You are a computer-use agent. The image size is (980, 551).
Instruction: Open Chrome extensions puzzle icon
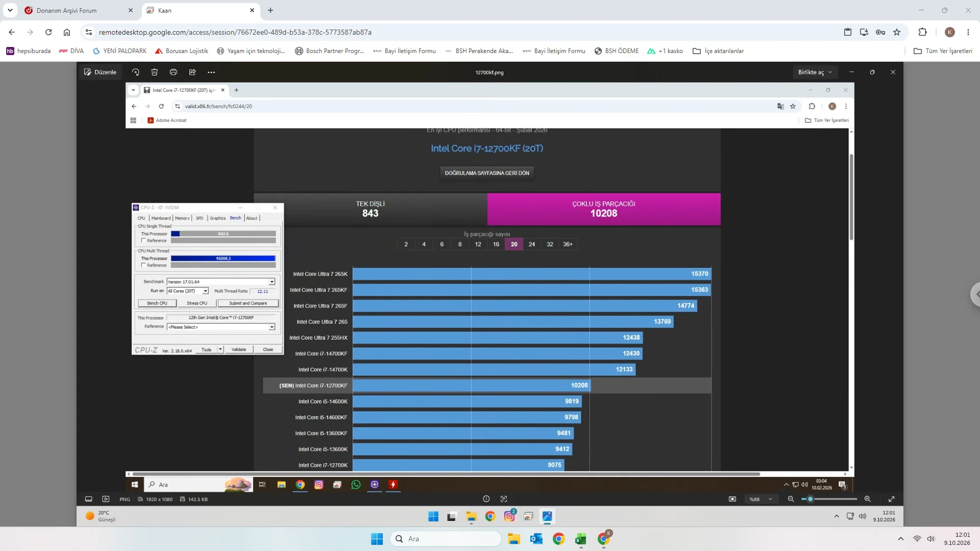pyautogui.click(x=922, y=32)
